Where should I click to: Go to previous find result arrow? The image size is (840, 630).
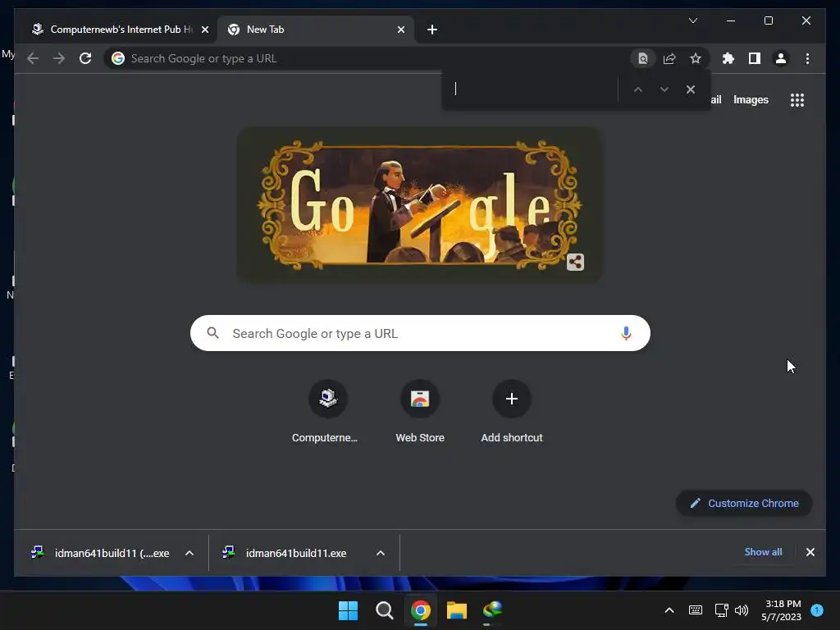click(638, 89)
